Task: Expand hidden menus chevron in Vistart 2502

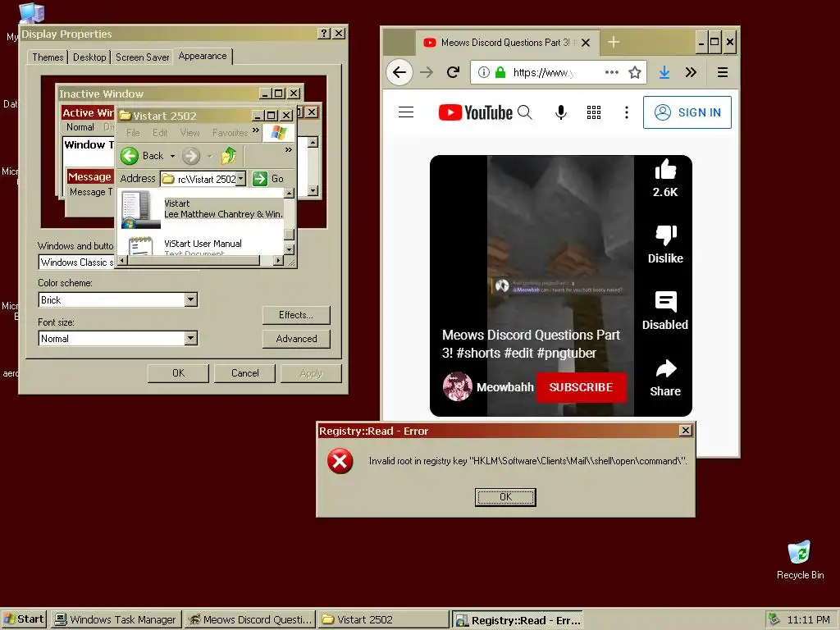Action: tap(256, 130)
